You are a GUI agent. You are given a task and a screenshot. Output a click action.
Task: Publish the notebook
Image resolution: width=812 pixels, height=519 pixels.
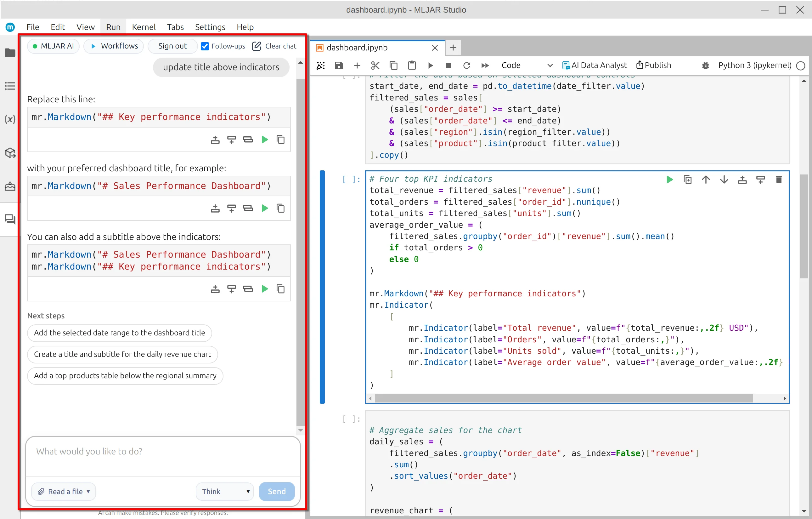click(654, 66)
